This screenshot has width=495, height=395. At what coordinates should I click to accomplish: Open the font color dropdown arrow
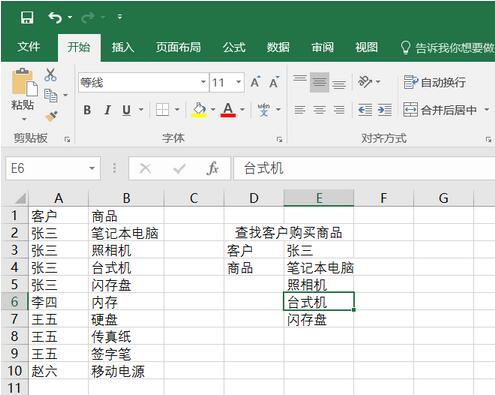[x=242, y=109]
